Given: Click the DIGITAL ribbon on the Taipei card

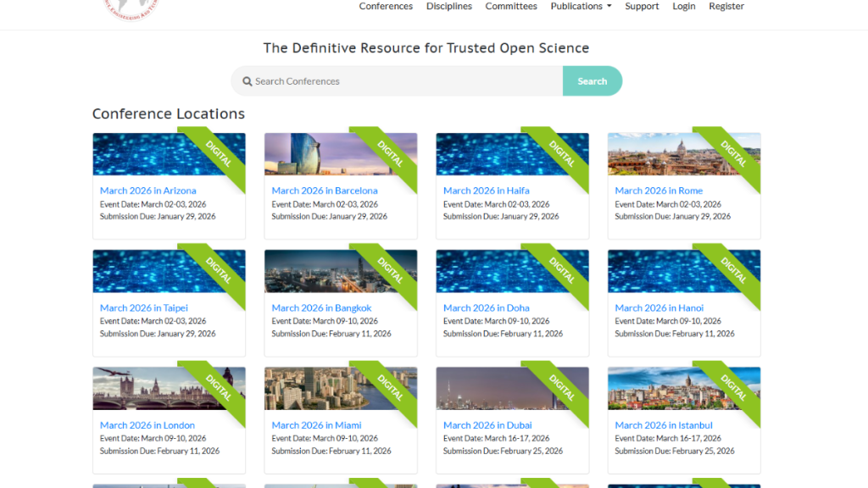Looking at the screenshot, I should coord(220,271).
